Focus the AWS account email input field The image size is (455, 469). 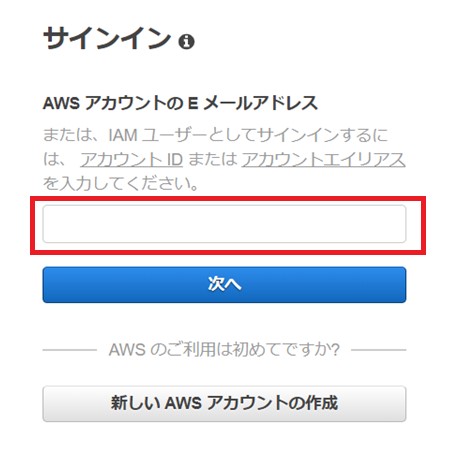tap(224, 224)
